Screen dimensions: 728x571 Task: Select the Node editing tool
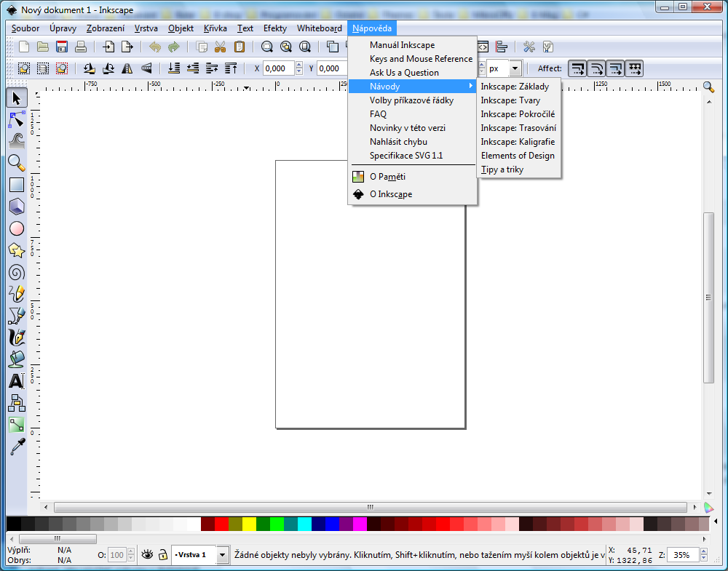pyautogui.click(x=17, y=120)
